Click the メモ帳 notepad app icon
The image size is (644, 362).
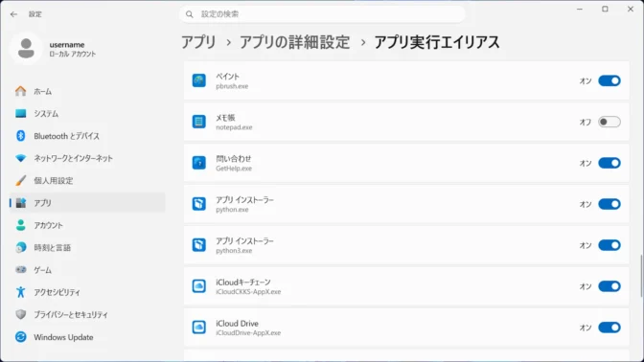point(198,122)
